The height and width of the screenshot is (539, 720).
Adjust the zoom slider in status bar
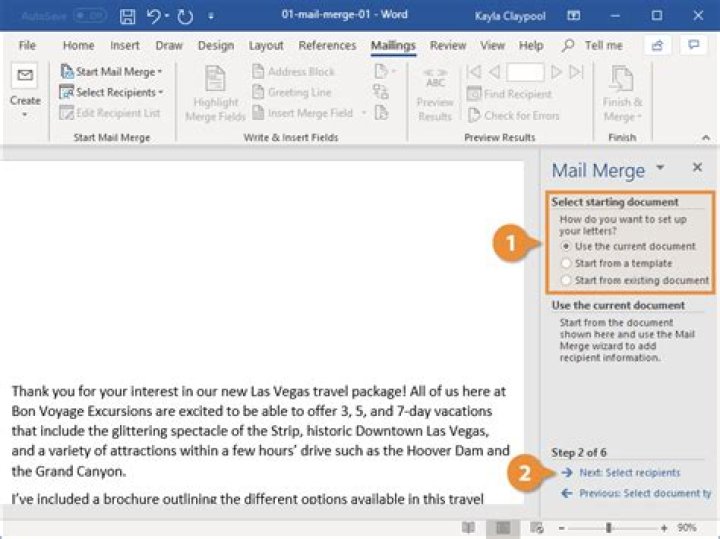pyautogui.click(x=609, y=527)
